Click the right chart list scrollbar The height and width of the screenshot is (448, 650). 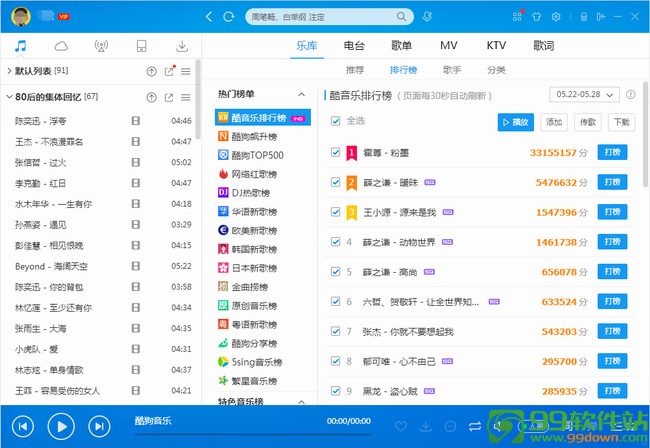(646, 133)
